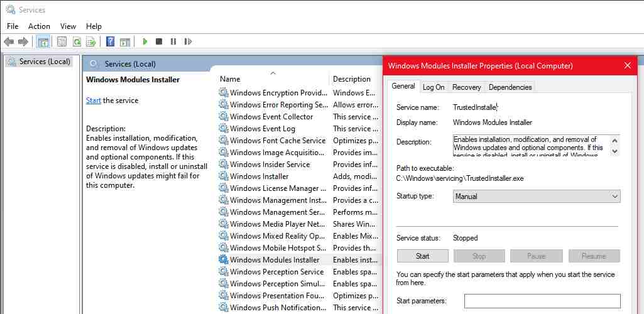Click gear icon of Windows Media Player row
The height and width of the screenshot is (314, 644).
click(x=224, y=224)
